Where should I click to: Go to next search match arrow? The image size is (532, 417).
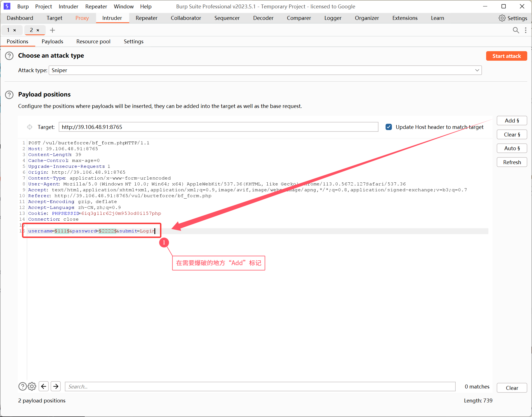pyautogui.click(x=56, y=386)
